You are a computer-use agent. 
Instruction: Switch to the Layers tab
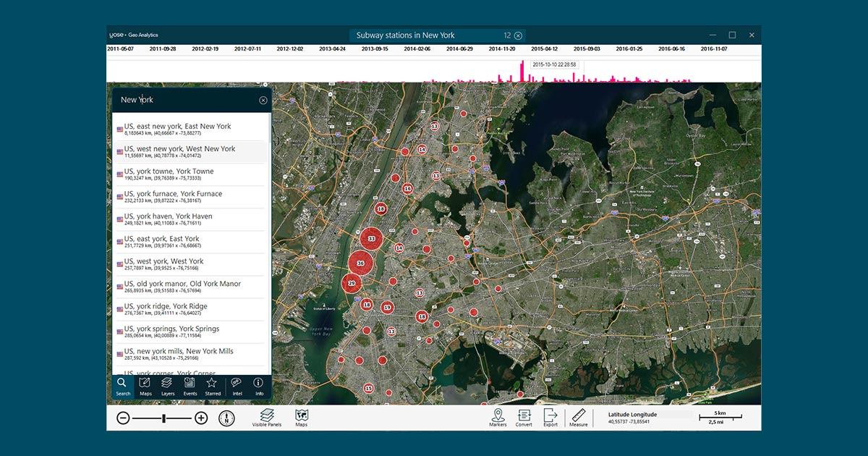click(x=167, y=386)
